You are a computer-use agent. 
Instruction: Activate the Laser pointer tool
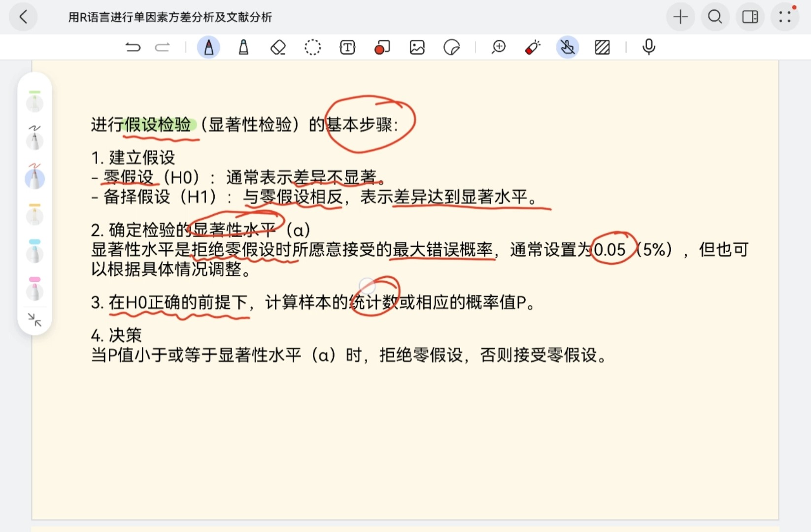click(533, 47)
